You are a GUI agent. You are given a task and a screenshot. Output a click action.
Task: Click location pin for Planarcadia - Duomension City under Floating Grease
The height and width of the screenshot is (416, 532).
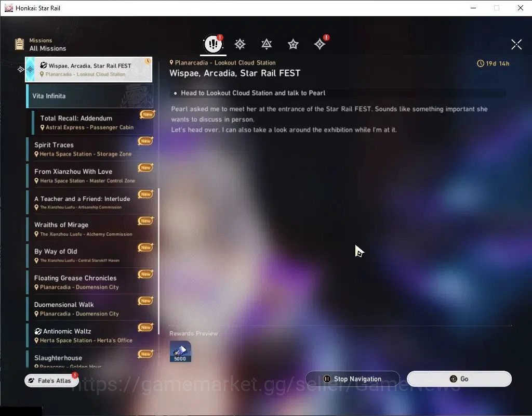36,287
